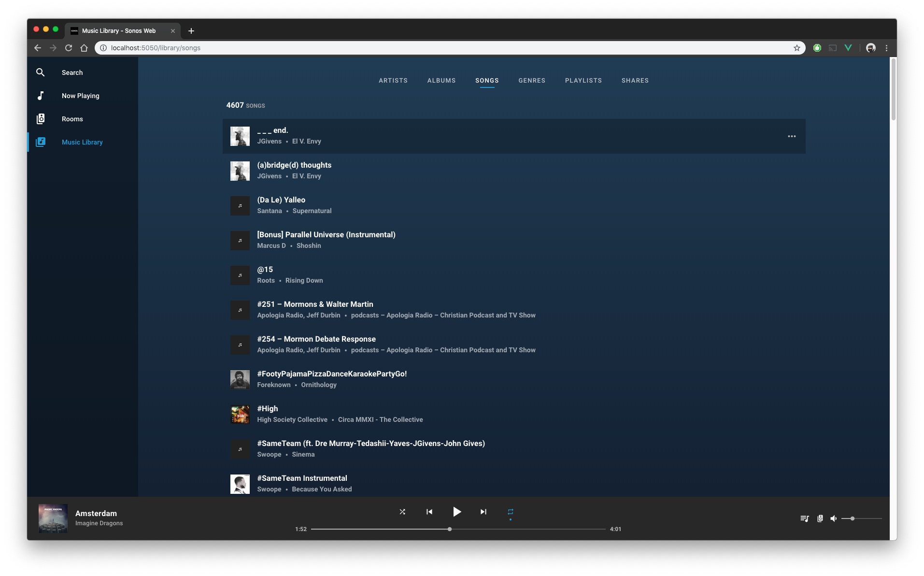
Task: Click the cast icon in browser toolbar
Action: 833,48
